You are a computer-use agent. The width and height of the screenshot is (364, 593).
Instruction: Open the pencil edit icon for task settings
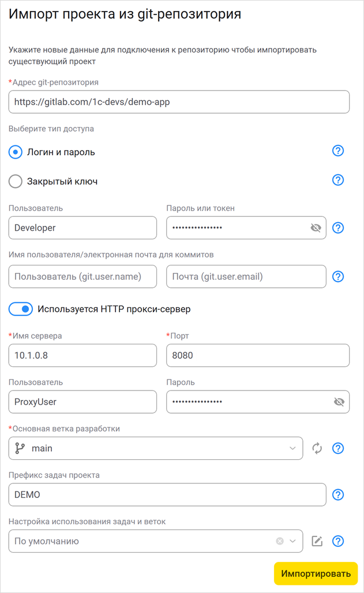tap(319, 541)
